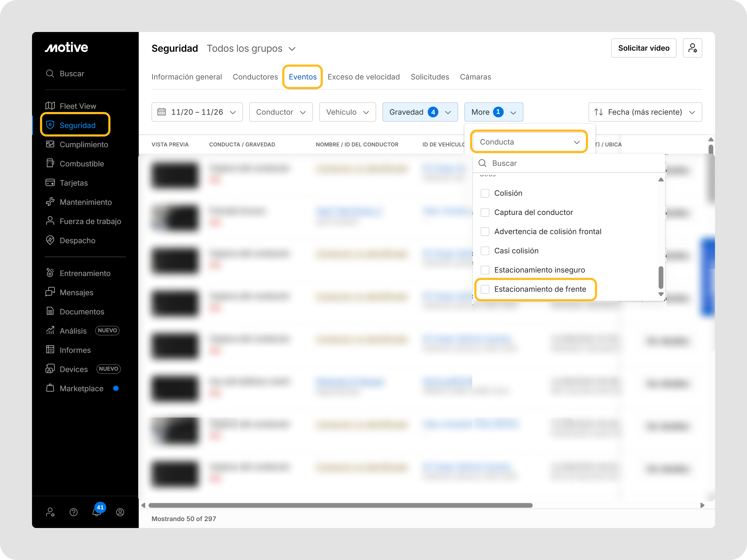
Task: Open the More filters button
Action: point(493,112)
